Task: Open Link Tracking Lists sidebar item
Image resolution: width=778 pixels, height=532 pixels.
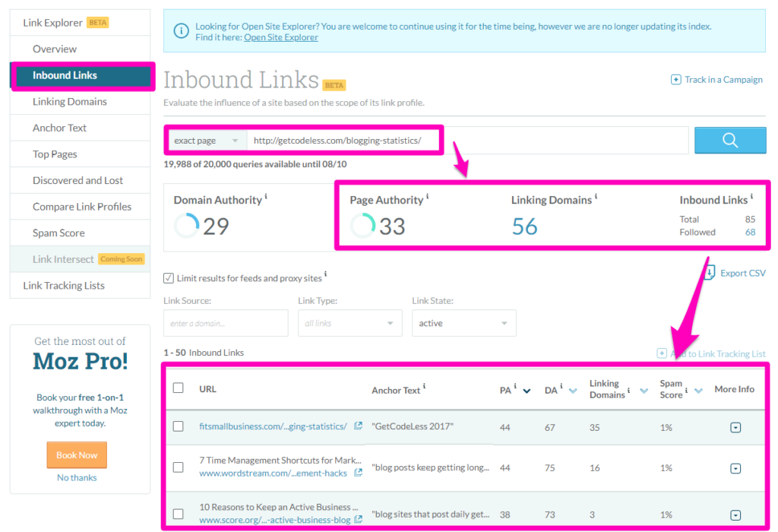Action: [x=80, y=285]
